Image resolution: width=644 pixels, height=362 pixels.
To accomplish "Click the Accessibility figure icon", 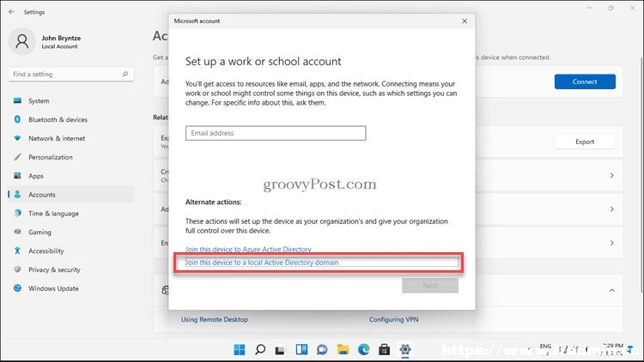I will [x=17, y=250].
